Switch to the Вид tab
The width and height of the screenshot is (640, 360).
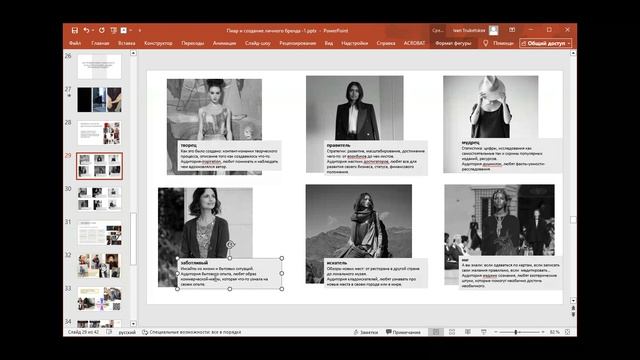[x=329, y=43]
